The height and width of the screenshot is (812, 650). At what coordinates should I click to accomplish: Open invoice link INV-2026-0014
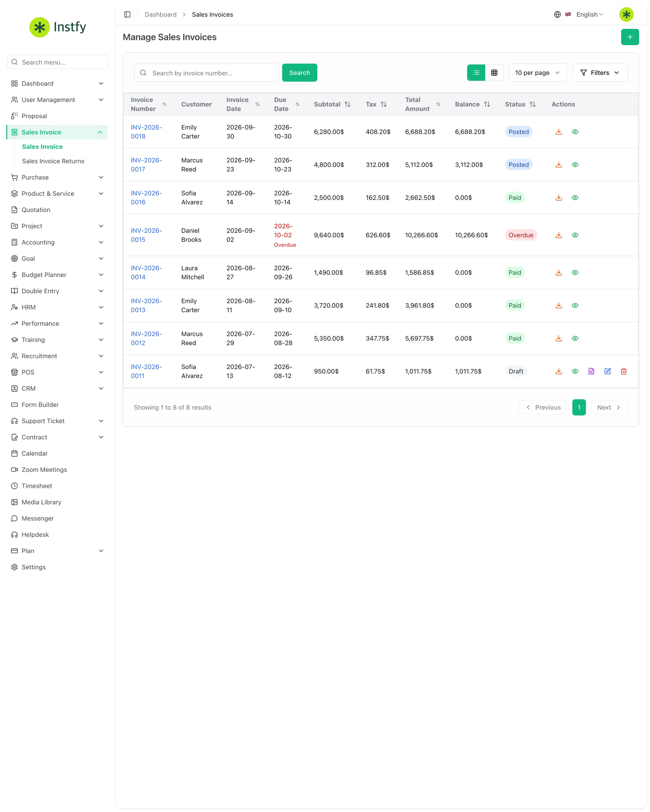146,272
